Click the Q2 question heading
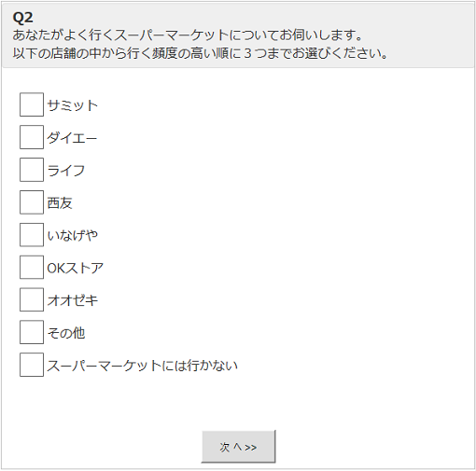 point(22,18)
